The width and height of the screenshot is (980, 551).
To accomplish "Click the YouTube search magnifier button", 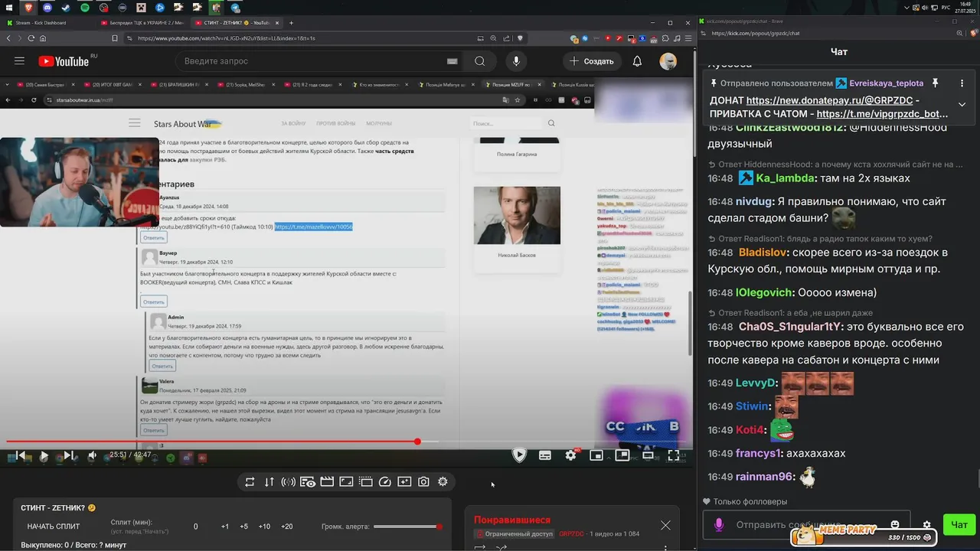I will [x=479, y=61].
